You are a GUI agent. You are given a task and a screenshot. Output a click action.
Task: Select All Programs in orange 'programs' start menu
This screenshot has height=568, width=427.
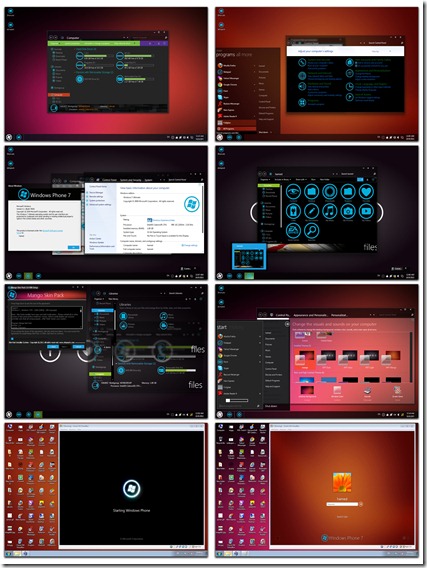coord(236,129)
